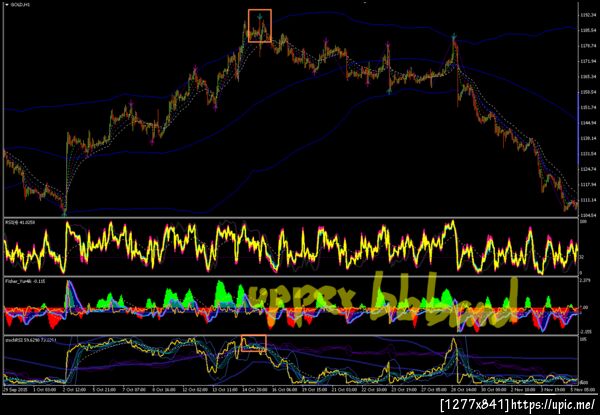This screenshot has width=600, height=415.
Task: Click the 5 Nov 05:00 time axis label
Action: click(x=583, y=389)
